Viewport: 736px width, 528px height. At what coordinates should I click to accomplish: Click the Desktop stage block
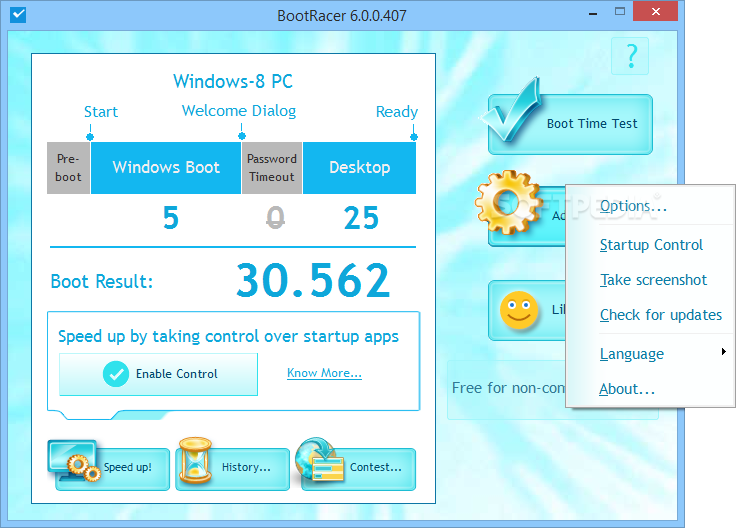click(360, 168)
